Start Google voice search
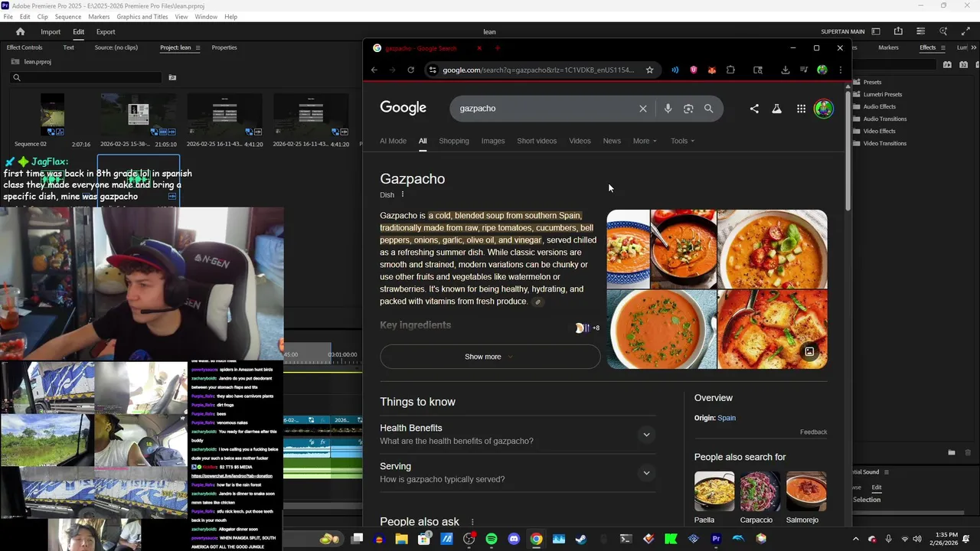 (x=668, y=109)
